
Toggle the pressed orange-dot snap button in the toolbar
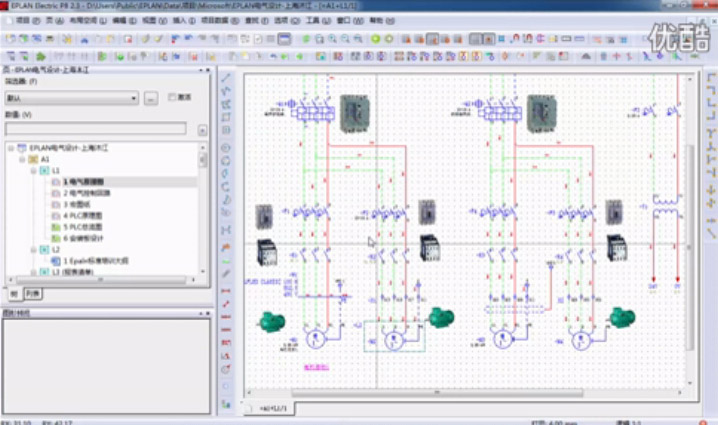(x=489, y=39)
